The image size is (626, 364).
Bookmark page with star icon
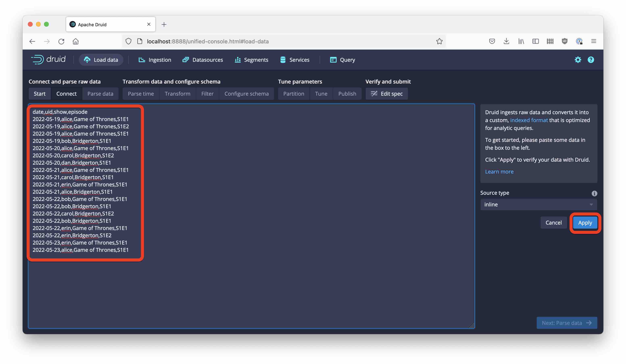tap(439, 41)
